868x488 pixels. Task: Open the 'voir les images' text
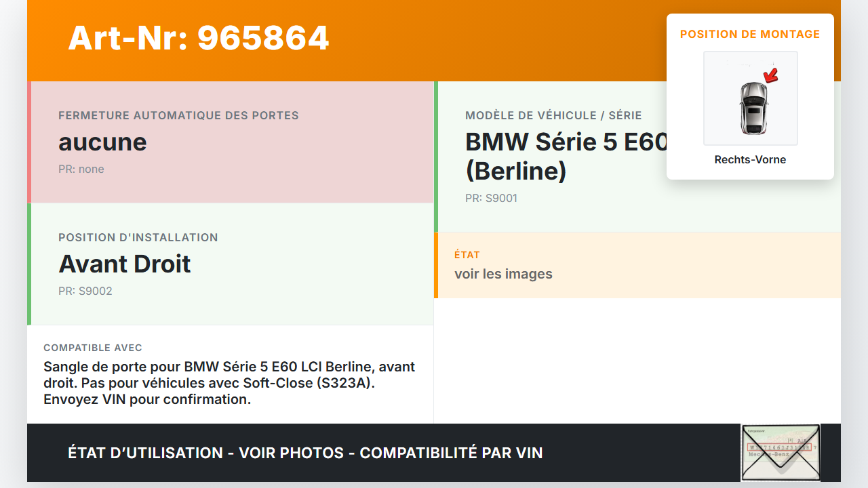[503, 274]
